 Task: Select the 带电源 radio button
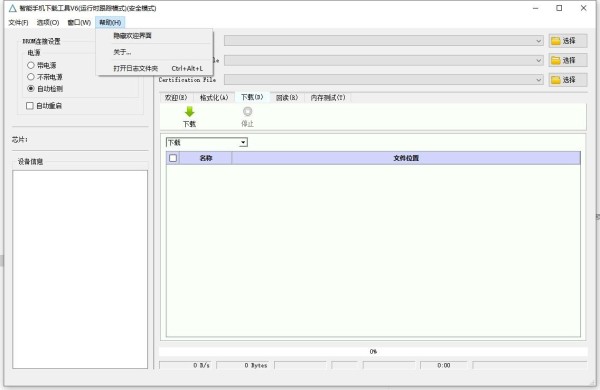(x=31, y=65)
